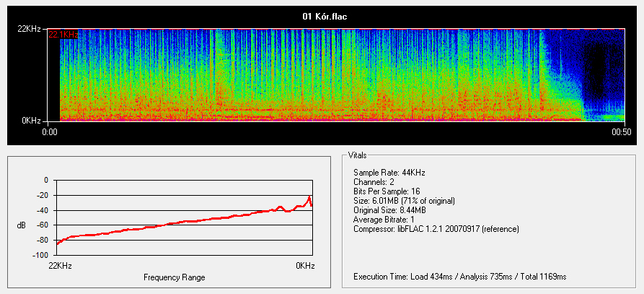The image size is (644, 294).
Task: Click 0KHz label under the frequency graph
Action: pos(304,266)
